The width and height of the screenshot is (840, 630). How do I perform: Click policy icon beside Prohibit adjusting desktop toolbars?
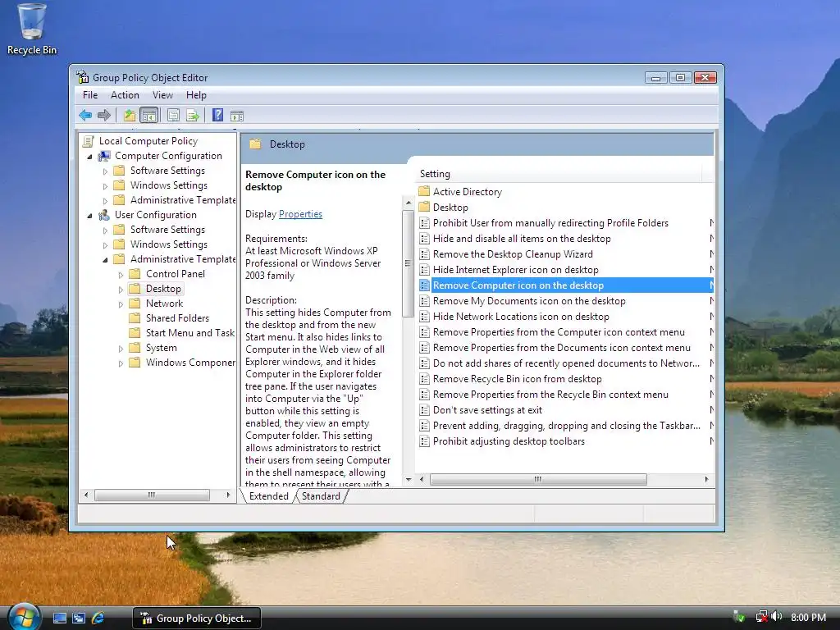coord(424,441)
